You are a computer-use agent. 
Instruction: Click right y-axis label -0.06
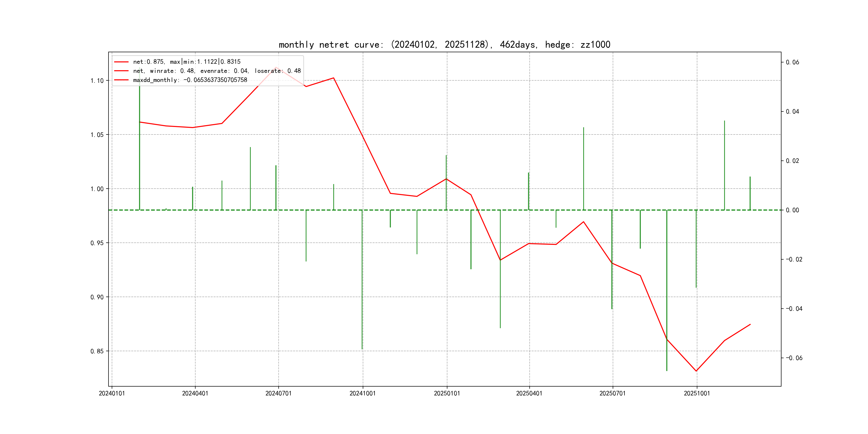(794, 358)
